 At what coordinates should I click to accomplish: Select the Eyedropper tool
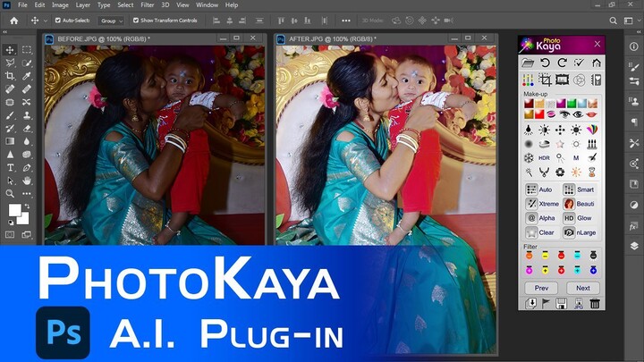pyautogui.click(x=27, y=76)
